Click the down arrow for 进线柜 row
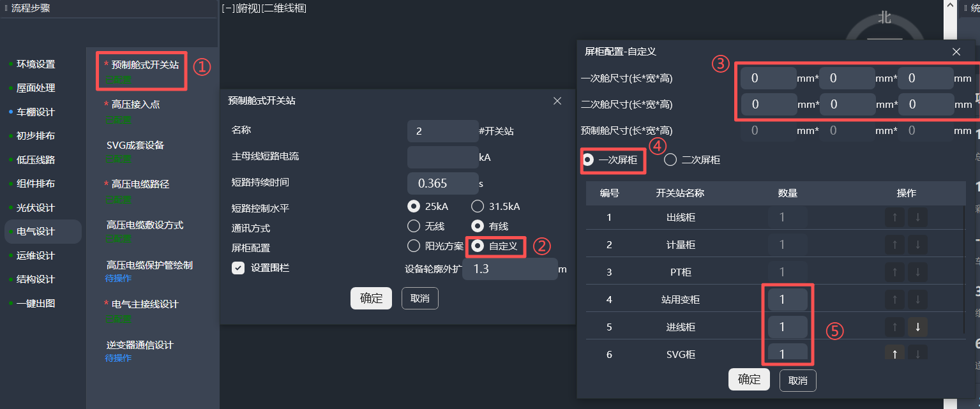Image resolution: width=980 pixels, height=409 pixels. [x=917, y=327]
